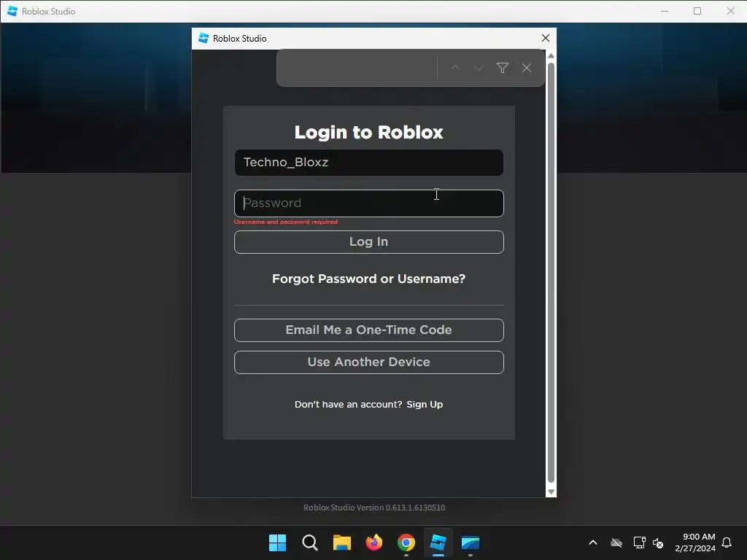Image resolution: width=747 pixels, height=560 pixels.
Task: Open notifications bell icon
Action: (727, 542)
